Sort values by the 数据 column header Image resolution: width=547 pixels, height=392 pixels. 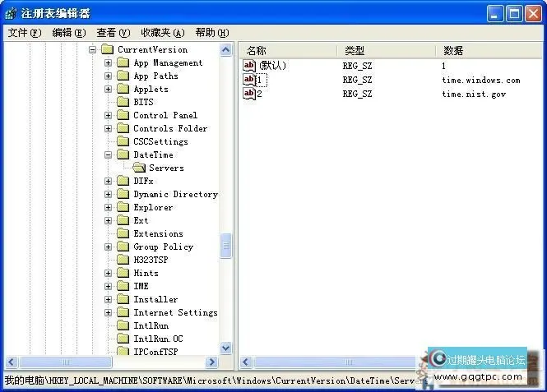pos(489,51)
